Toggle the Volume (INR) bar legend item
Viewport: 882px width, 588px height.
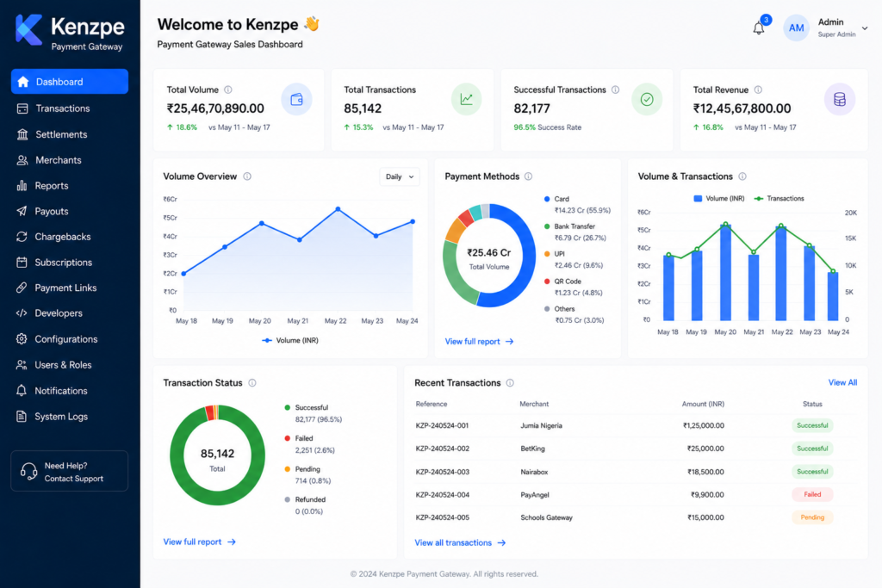coord(719,198)
